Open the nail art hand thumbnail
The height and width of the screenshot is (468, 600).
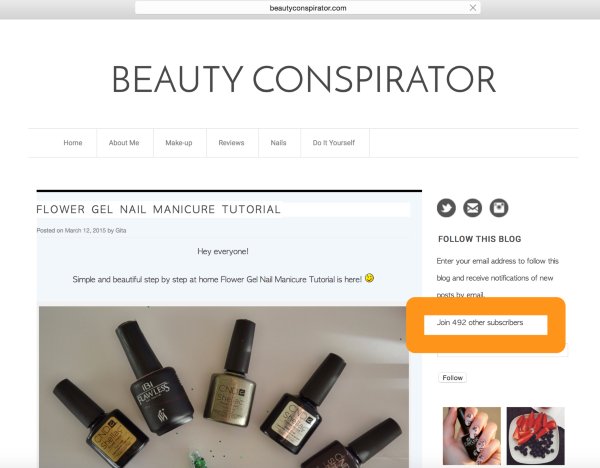pos(472,436)
